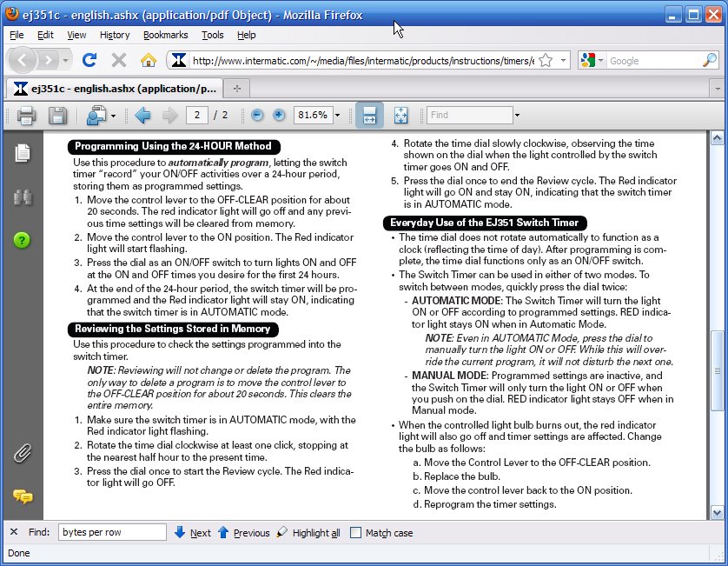This screenshot has height=566, width=728.
Task: Open the Help menu
Action: tap(247, 35)
